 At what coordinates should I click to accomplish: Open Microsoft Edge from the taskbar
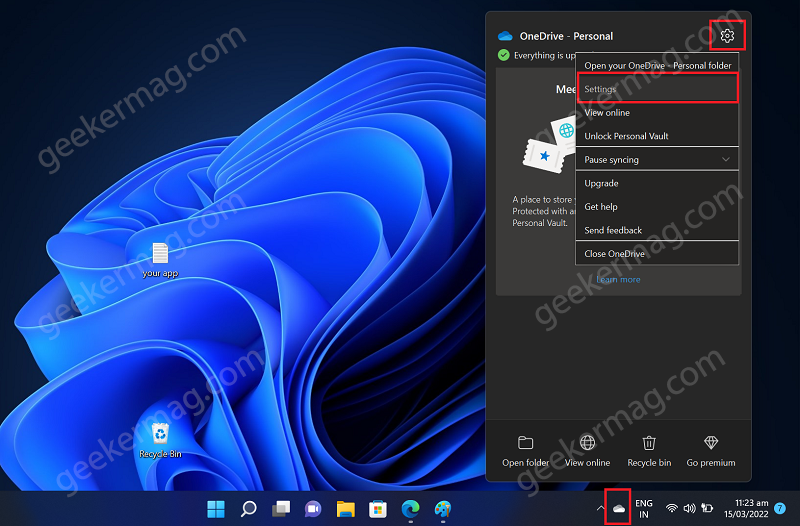coord(410,509)
